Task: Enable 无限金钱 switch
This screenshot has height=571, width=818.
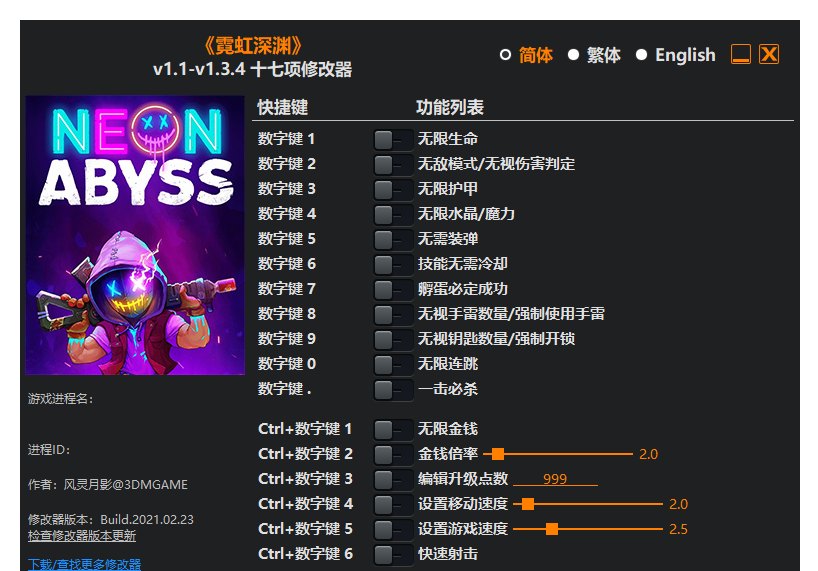Action: click(x=393, y=430)
